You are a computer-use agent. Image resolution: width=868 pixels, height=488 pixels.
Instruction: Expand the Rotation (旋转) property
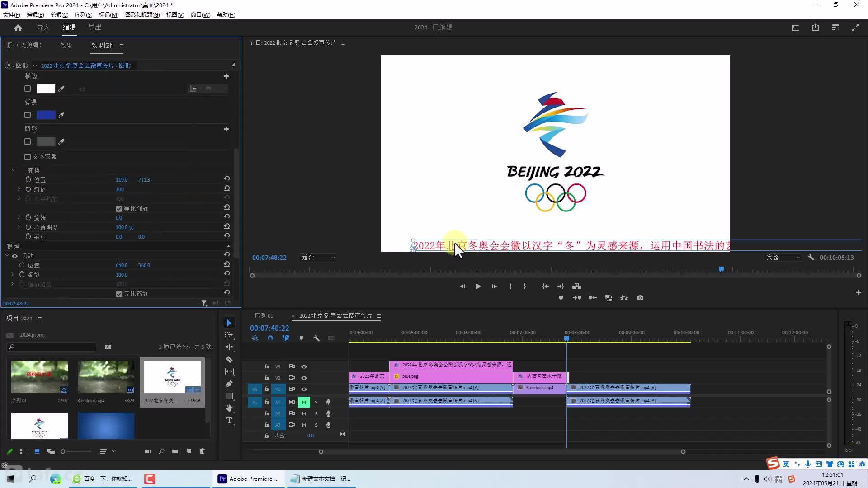pos(19,217)
